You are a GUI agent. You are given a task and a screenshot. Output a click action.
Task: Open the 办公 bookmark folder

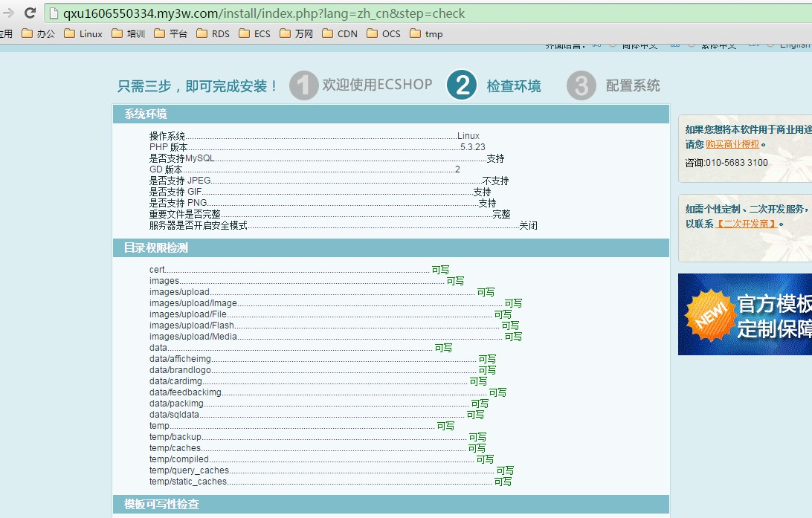39,33
